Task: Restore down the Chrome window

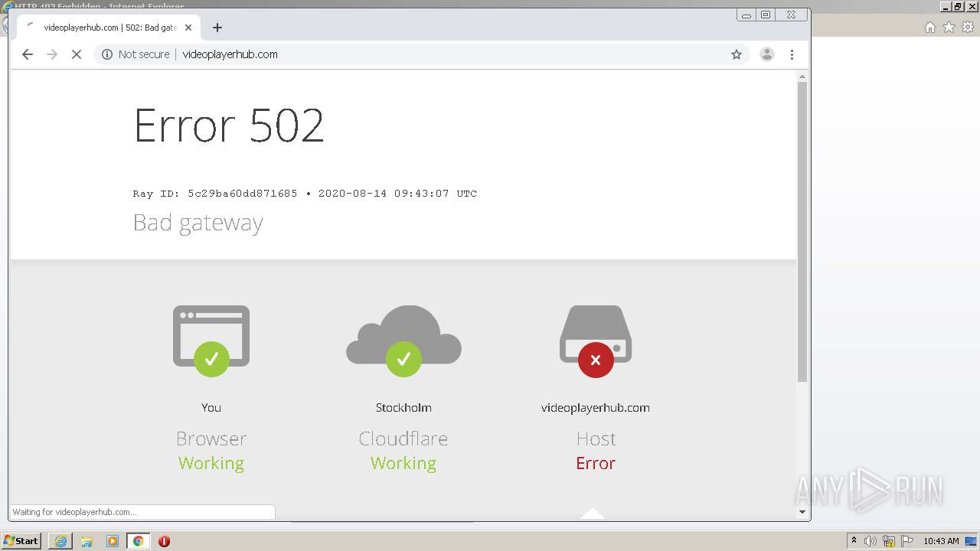Action: tap(766, 15)
